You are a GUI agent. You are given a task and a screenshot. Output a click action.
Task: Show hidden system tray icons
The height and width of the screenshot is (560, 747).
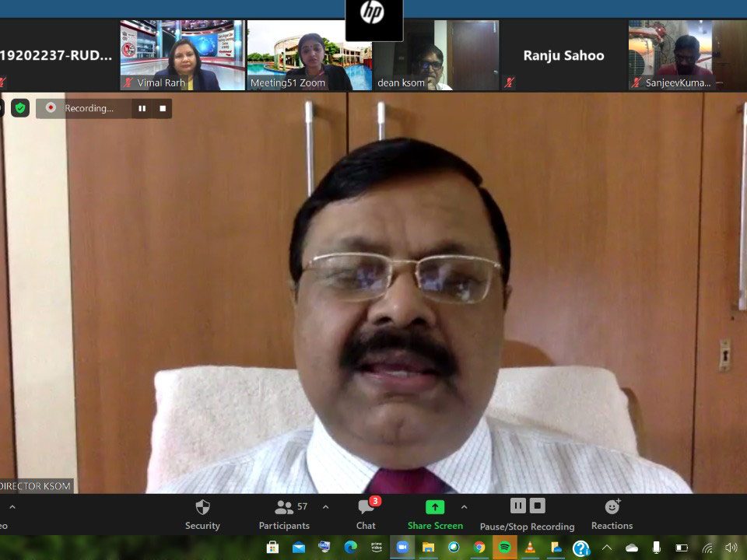pos(606,548)
